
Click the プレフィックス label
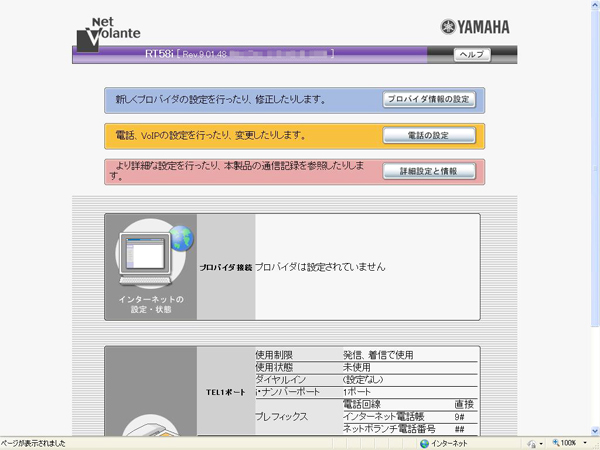pos(282,416)
